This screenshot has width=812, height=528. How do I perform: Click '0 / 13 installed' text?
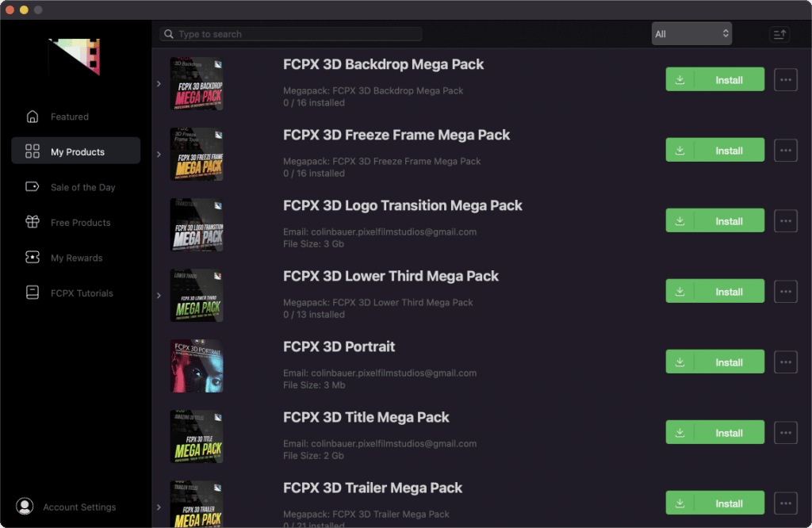[314, 314]
